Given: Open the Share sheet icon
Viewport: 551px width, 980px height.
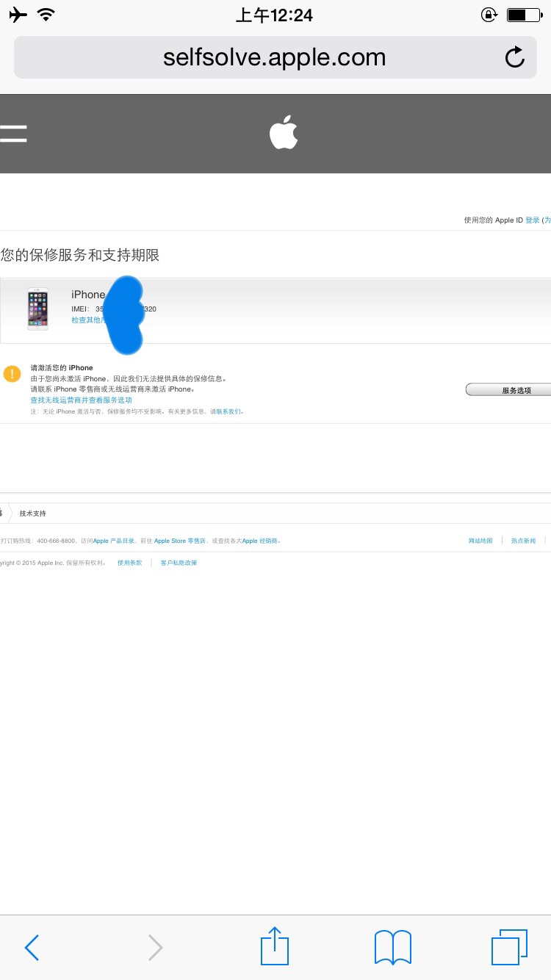Looking at the screenshot, I should (x=275, y=945).
